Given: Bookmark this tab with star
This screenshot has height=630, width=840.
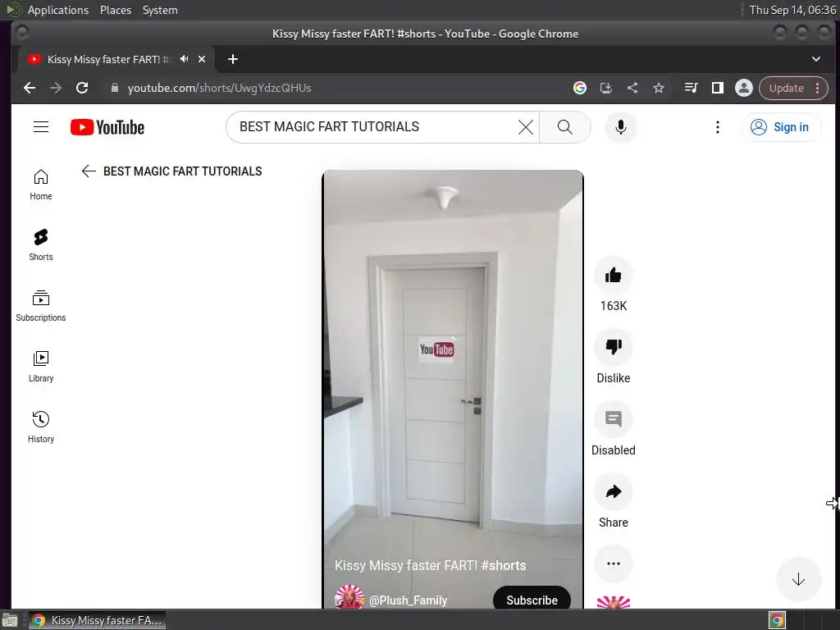Looking at the screenshot, I should 659,88.
